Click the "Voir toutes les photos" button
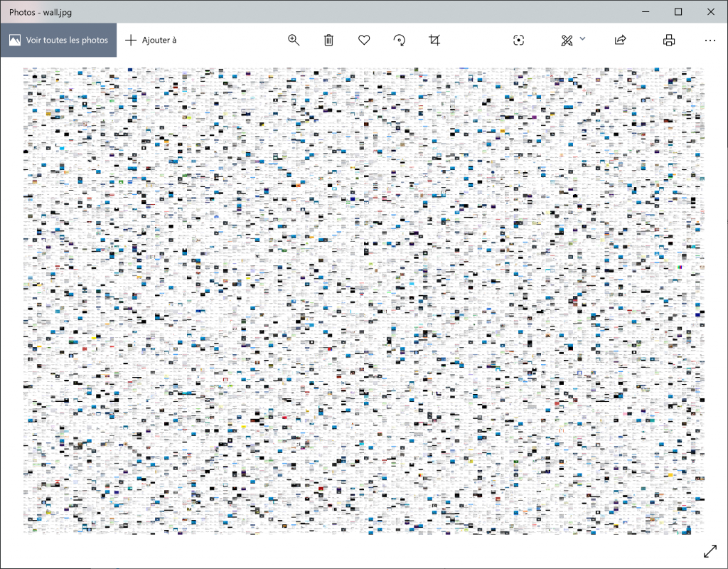The height and width of the screenshot is (569, 728). pyautogui.click(x=58, y=40)
